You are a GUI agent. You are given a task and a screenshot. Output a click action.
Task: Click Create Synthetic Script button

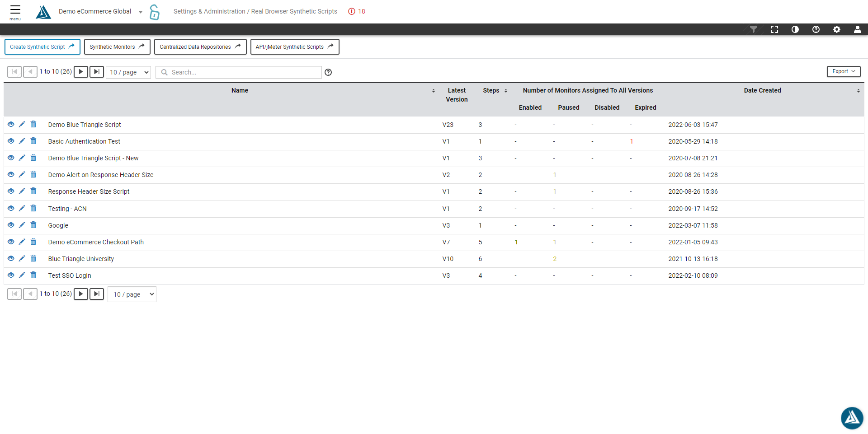[42, 47]
